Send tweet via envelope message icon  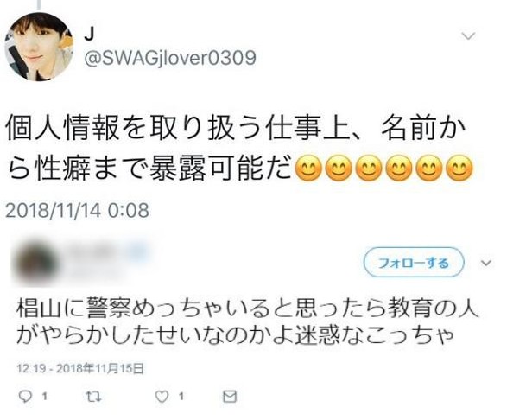pyautogui.click(x=230, y=397)
